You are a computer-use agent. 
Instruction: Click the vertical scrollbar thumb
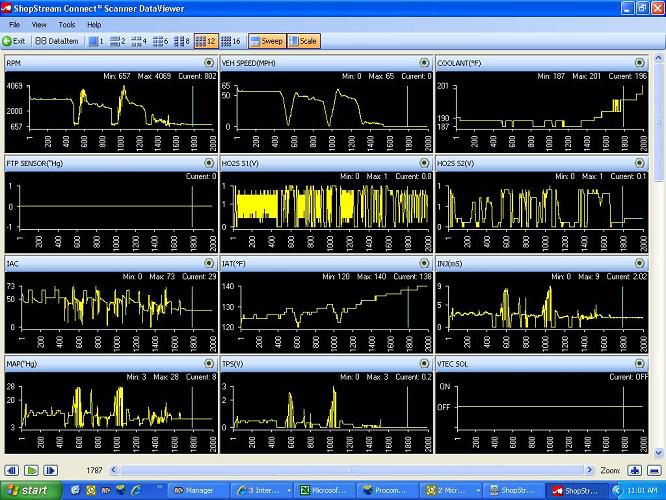coord(658,122)
